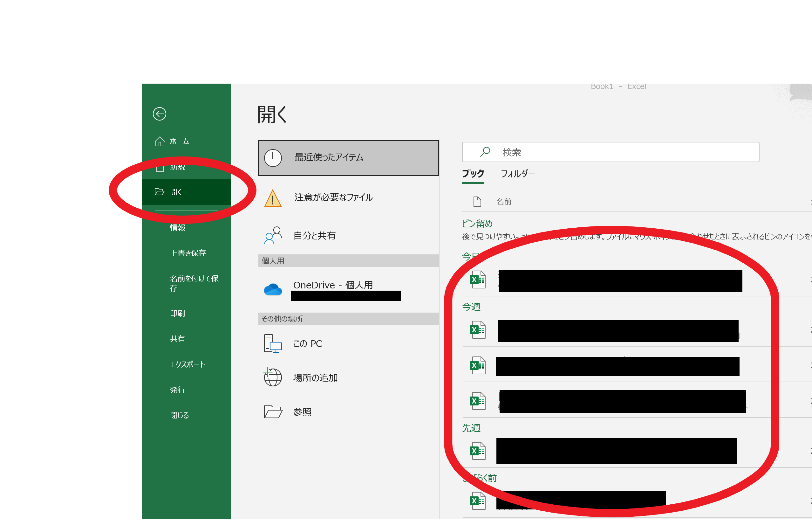This screenshot has height=532, width=812.
Task: Click 発行 in the sidebar
Action: 177,390
